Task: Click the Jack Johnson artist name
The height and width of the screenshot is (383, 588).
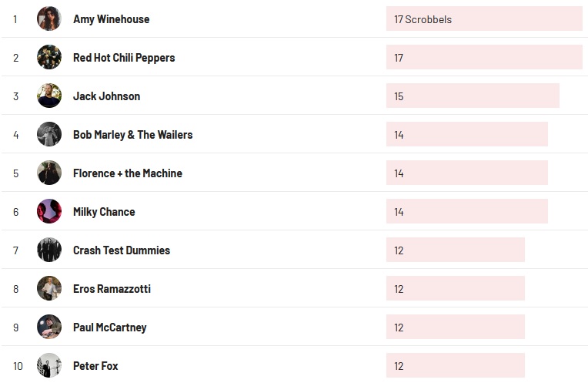Action: [x=106, y=96]
